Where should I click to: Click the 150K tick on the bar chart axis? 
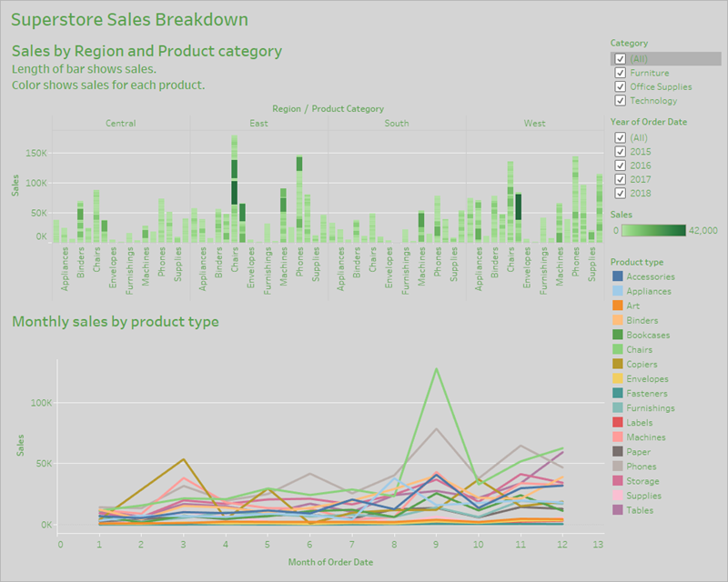coord(36,153)
